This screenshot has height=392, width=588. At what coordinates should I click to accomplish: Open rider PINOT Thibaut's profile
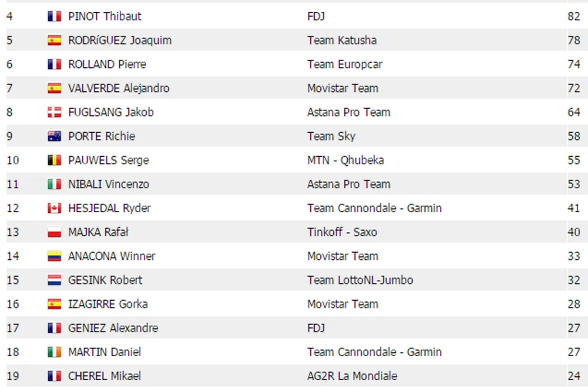coord(105,17)
